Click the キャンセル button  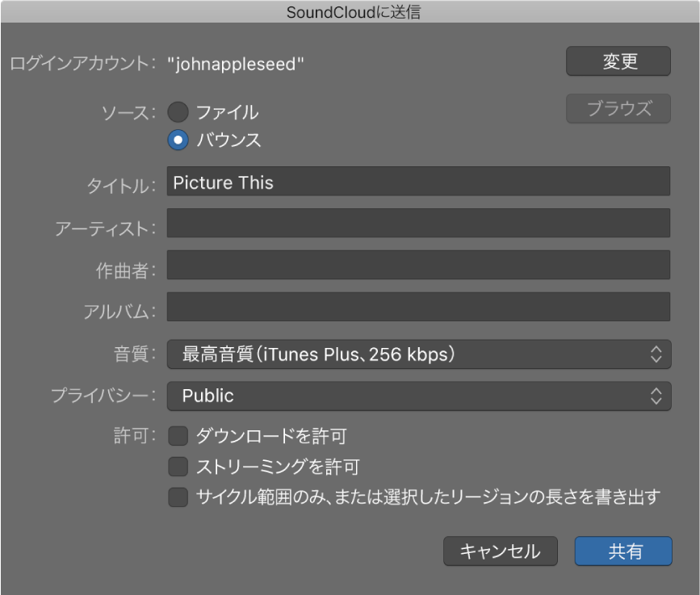pos(501,551)
